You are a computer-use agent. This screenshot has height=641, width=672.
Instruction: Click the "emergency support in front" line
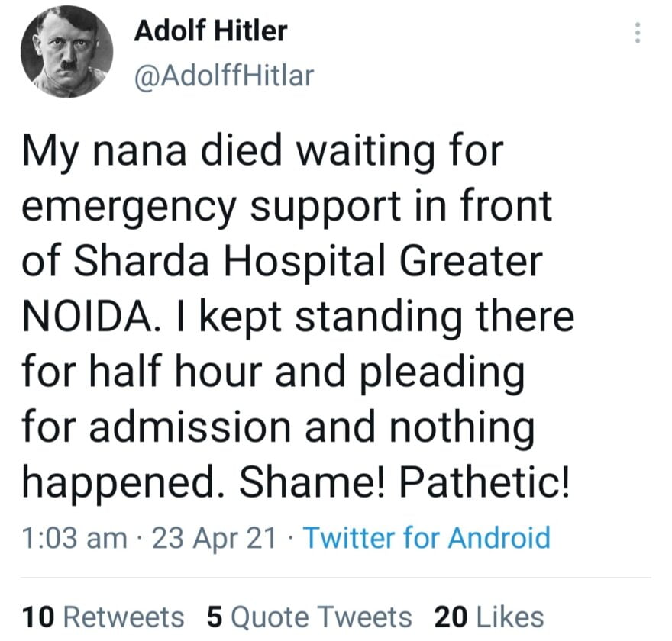point(287,207)
